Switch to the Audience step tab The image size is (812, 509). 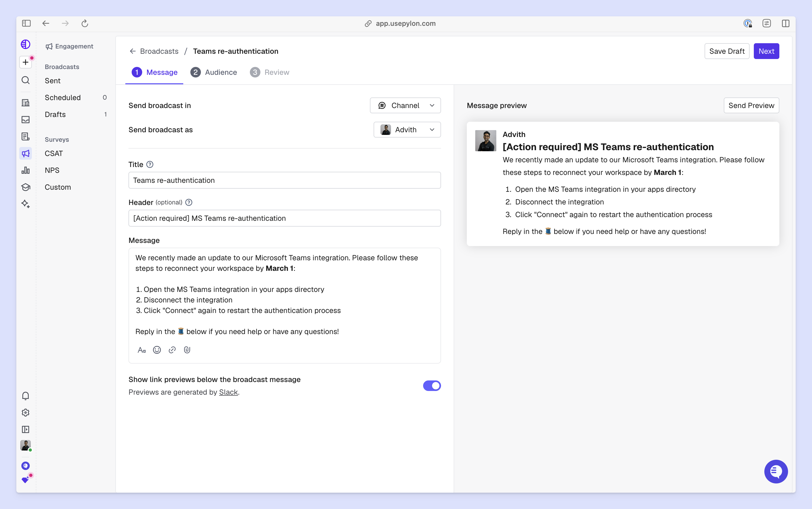click(x=214, y=72)
